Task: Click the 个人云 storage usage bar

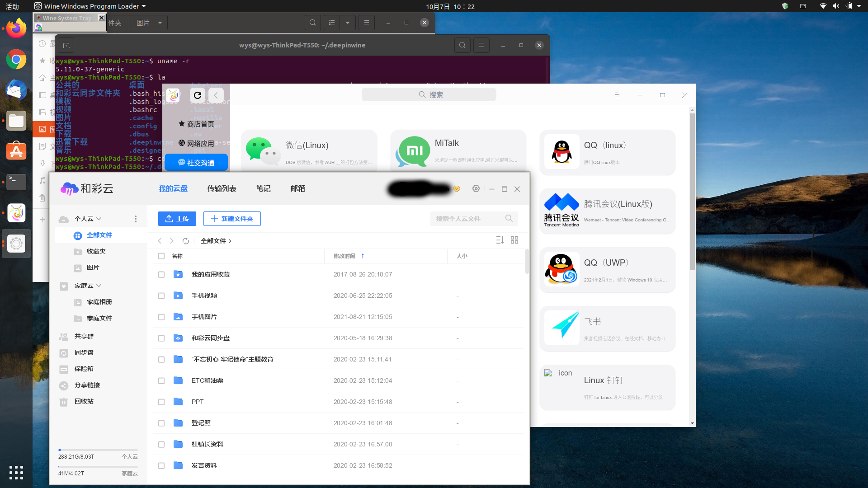Action: [98, 450]
